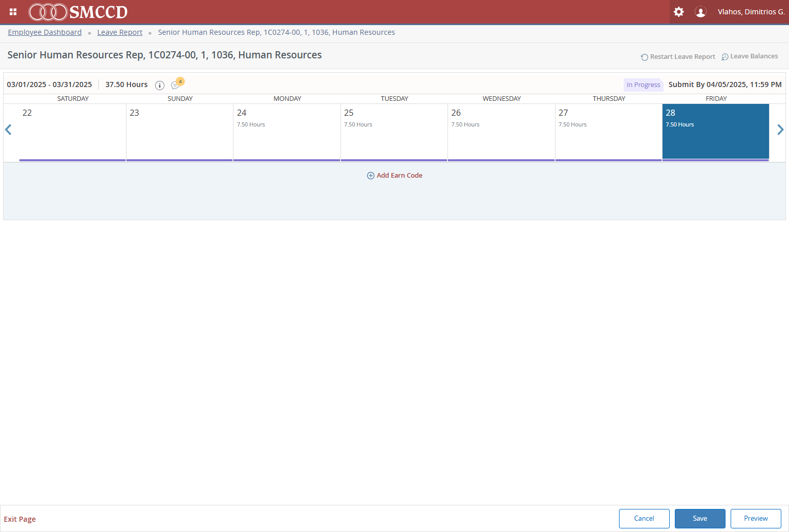Click Exit Page link
Viewport: 789px width, 532px height.
(20, 519)
